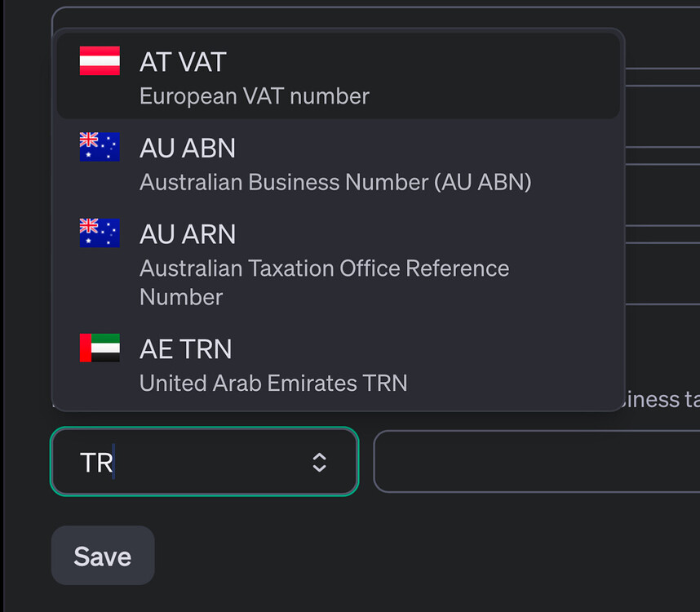Screen dimensions: 700x612
Task: Click the Australian flag next to AU ABN
Action: point(100,147)
